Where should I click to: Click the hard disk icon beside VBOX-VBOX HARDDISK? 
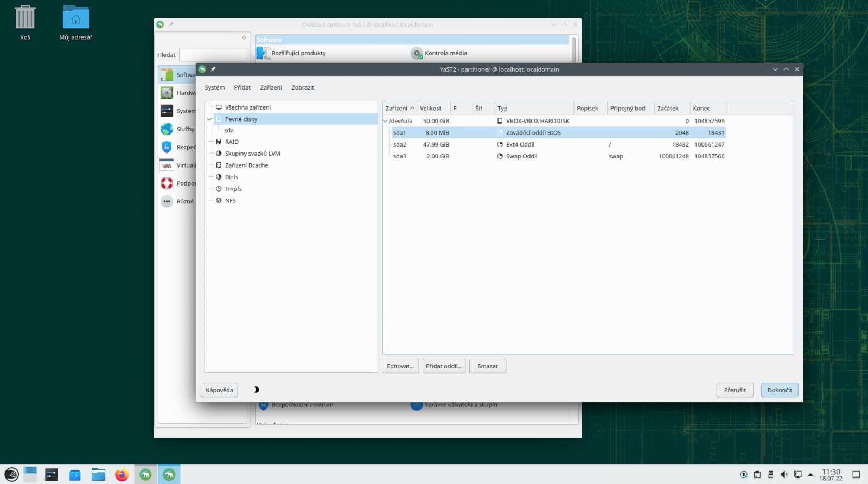500,121
